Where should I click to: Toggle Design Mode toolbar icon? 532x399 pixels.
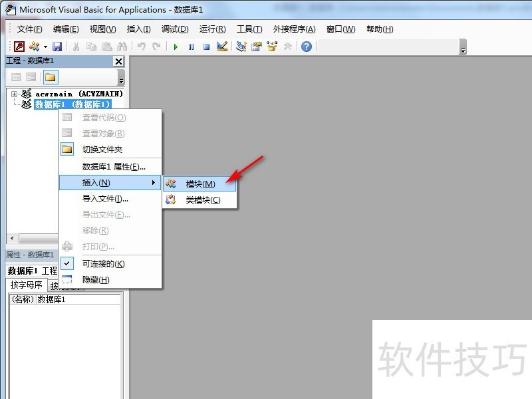[222, 47]
